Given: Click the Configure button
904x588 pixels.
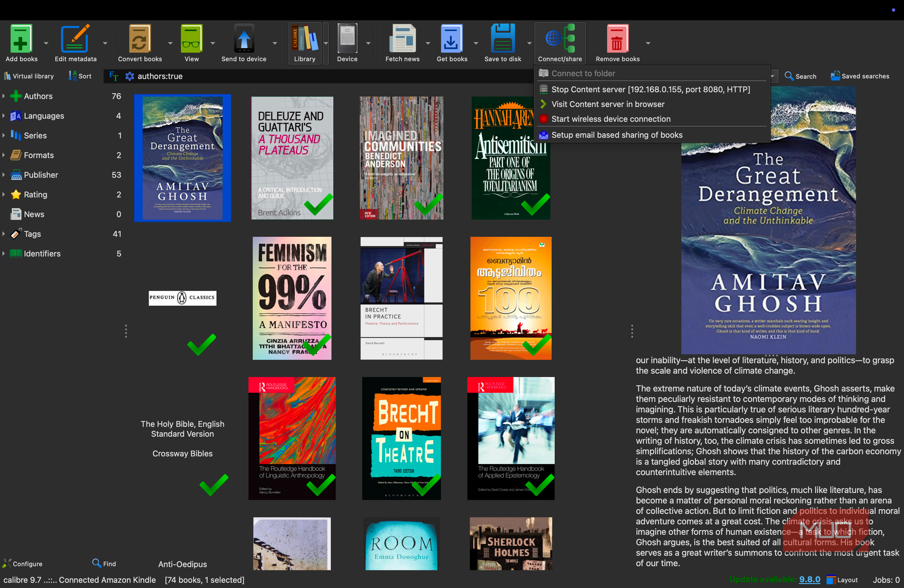Looking at the screenshot, I should point(22,563).
